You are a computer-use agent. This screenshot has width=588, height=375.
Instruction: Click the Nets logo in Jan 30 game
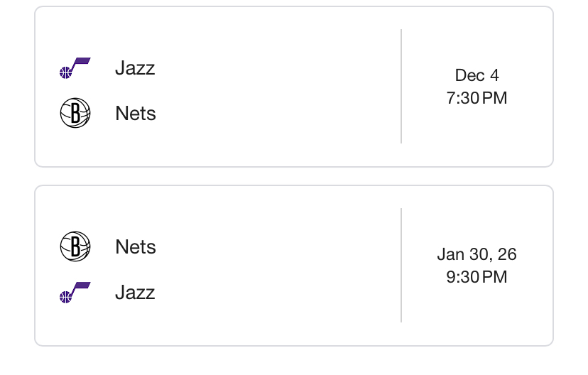pyautogui.click(x=75, y=247)
